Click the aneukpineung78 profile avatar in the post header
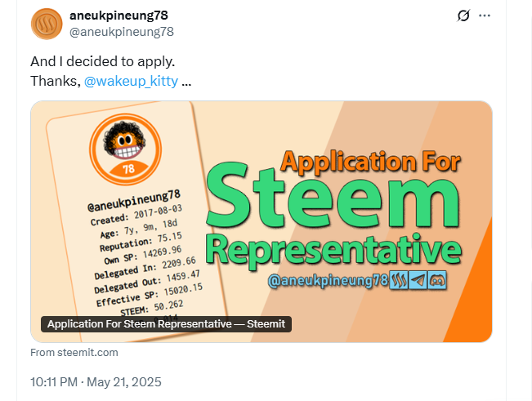 (47, 23)
